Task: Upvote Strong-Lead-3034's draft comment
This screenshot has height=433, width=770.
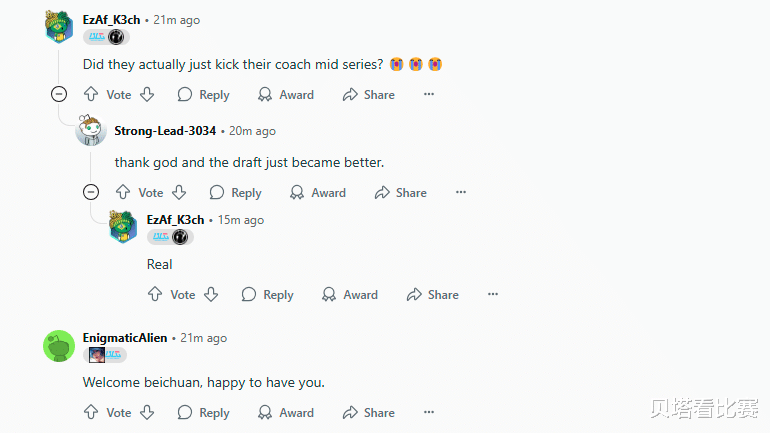Action: tap(123, 193)
